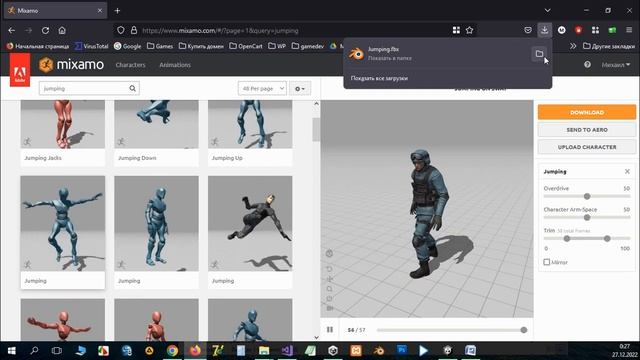Click the browser back arrow
Image resolution: width=640 pixels, height=360 pixels.
(11, 31)
